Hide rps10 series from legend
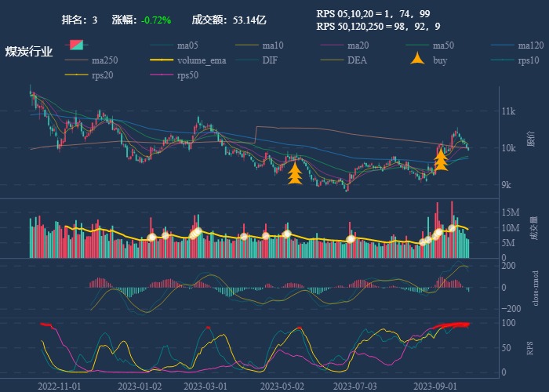Viewport: 549px width, 392px height. click(x=529, y=60)
